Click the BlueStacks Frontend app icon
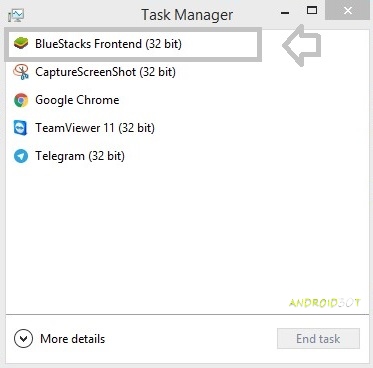The image size is (373, 368). [21, 44]
